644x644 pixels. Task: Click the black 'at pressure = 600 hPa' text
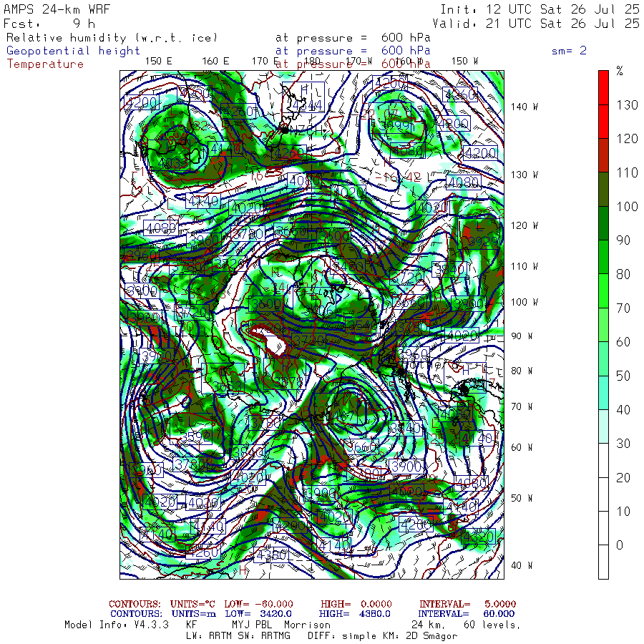pyautogui.click(x=353, y=38)
